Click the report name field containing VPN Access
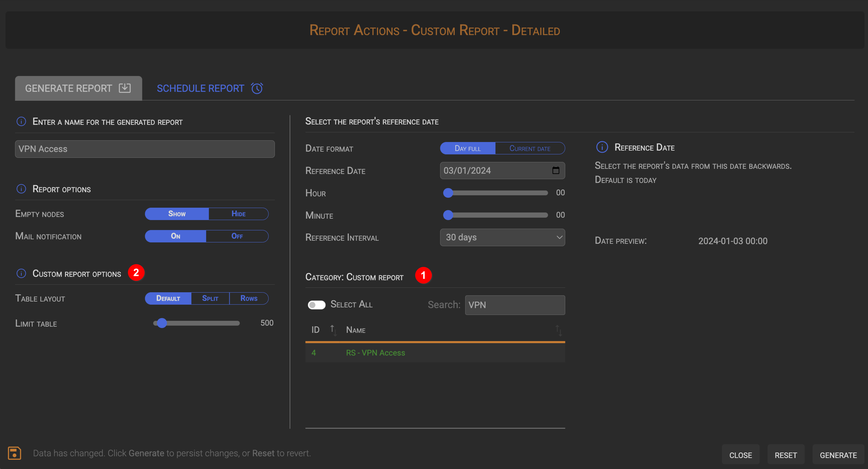The image size is (868, 469). 145,149
